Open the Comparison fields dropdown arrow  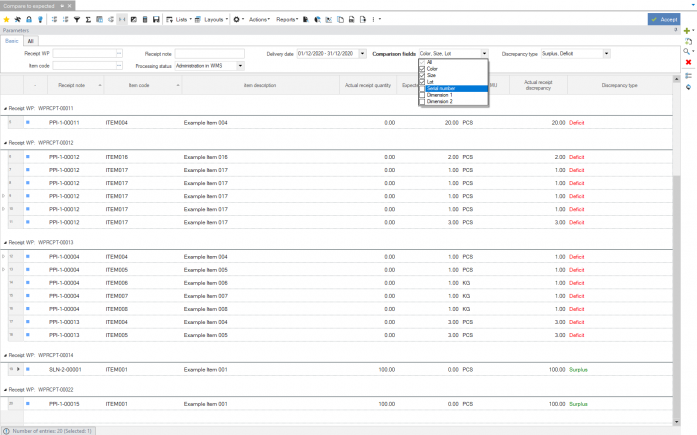(x=485, y=54)
